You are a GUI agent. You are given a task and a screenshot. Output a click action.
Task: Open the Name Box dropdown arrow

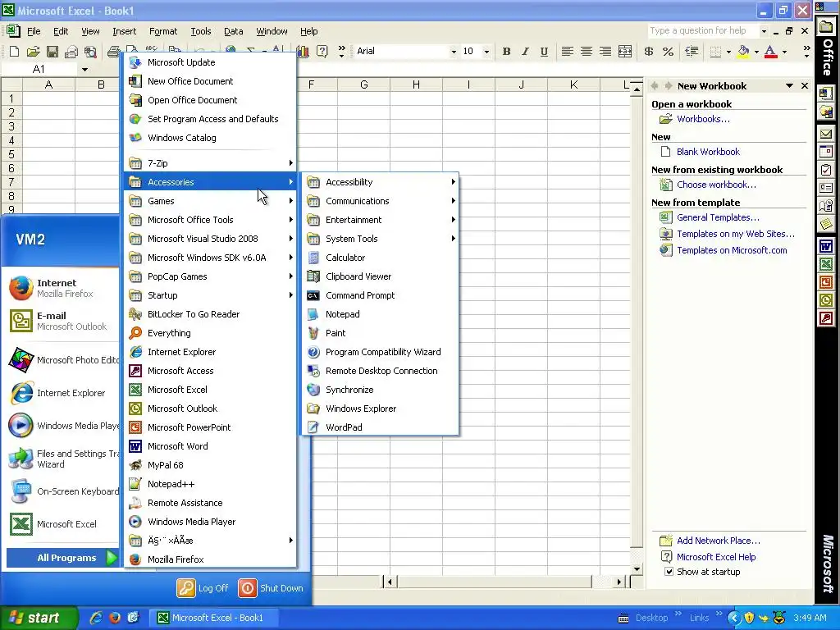(84, 69)
